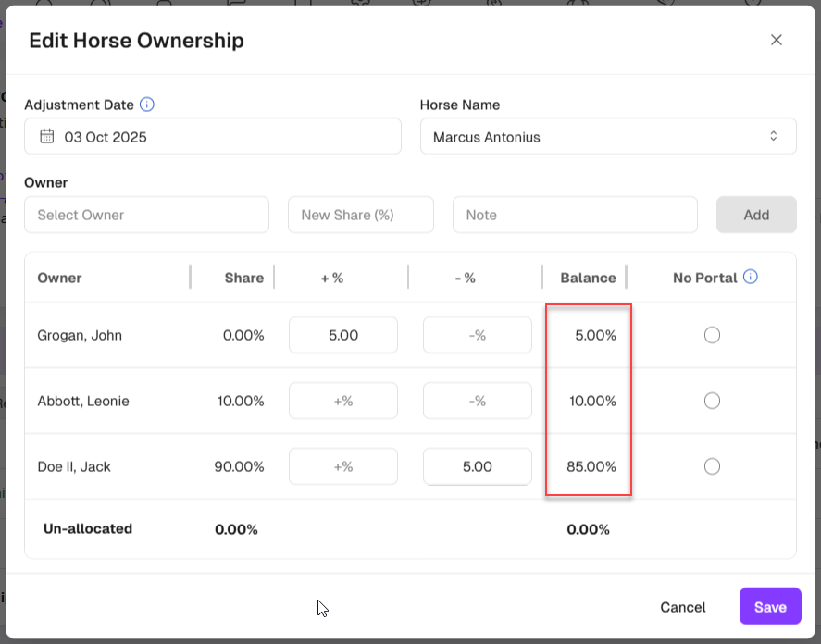Click the Horse Name chevron arrows
821x644 pixels.
tap(774, 137)
